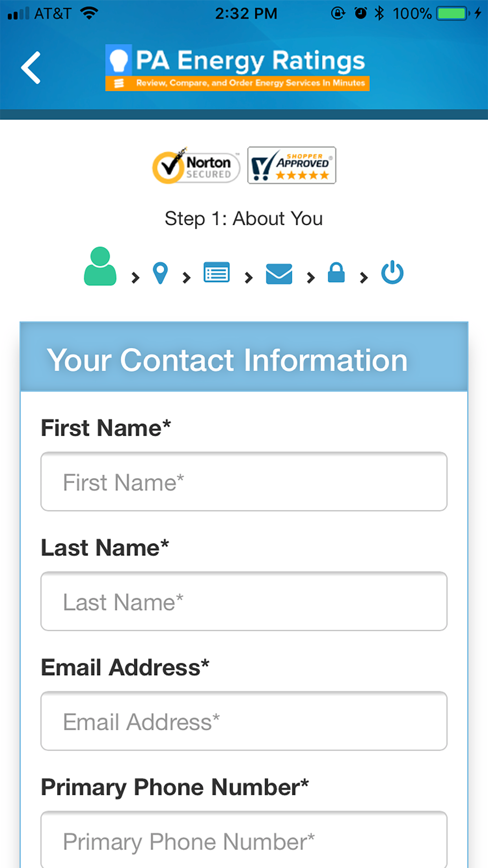Click the padlock step icon

336,272
